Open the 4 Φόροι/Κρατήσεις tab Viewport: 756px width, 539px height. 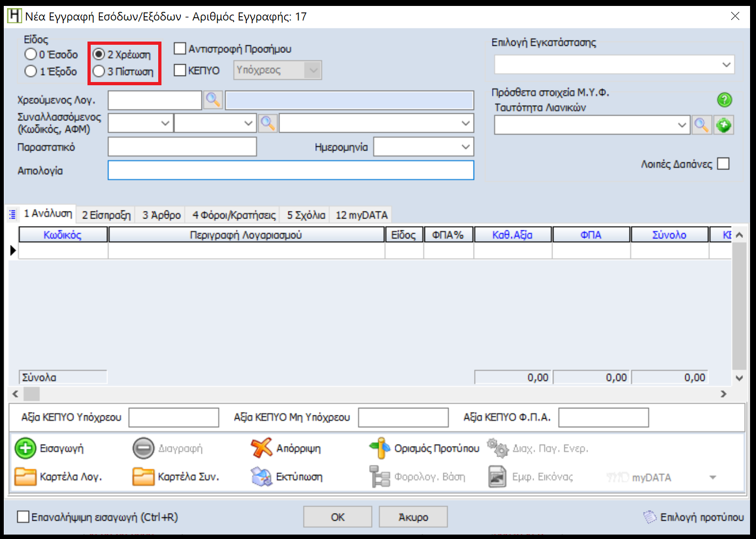click(x=234, y=215)
